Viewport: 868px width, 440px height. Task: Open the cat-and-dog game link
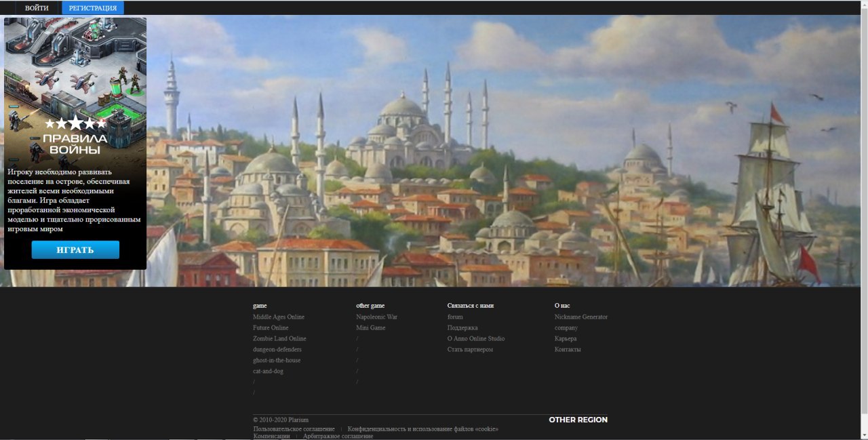[x=267, y=371]
